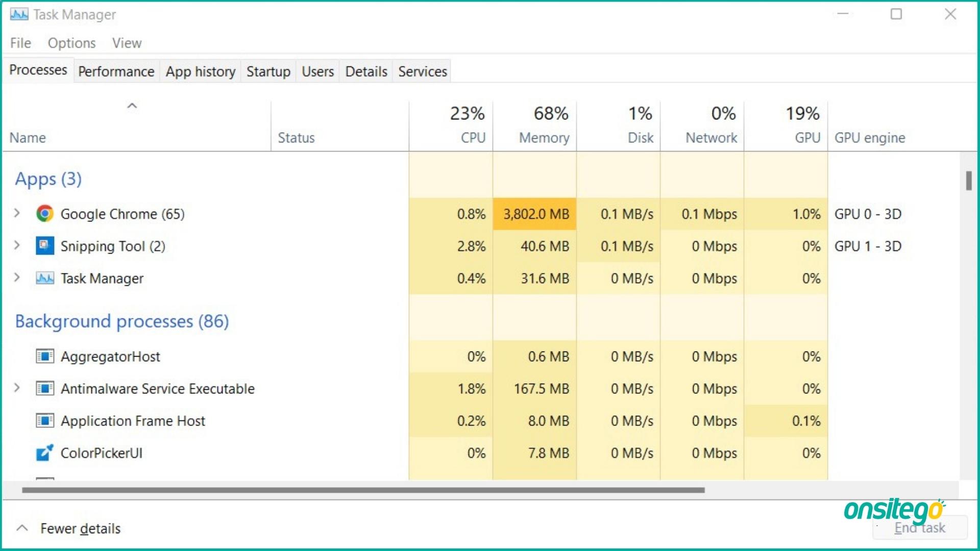980x551 pixels.
Task: Expand the Google Chrome process group
Action: point(17,213)
